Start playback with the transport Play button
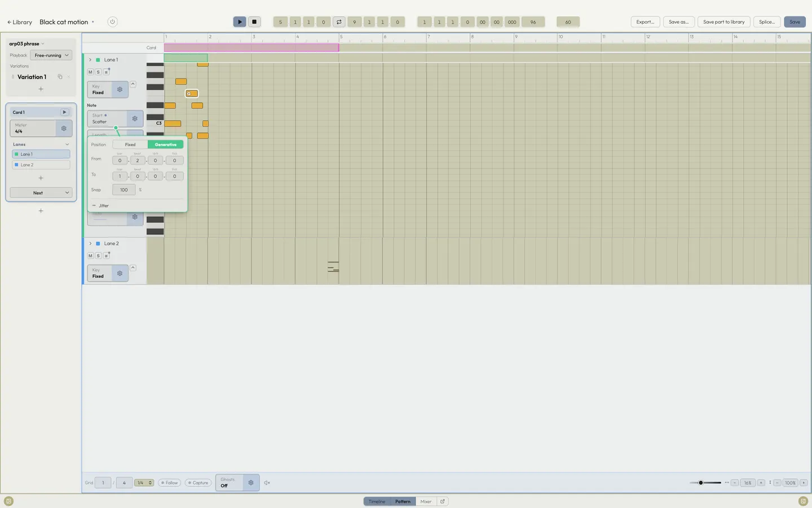The width and height of the screenshot is (812, 508). (240, 22)
